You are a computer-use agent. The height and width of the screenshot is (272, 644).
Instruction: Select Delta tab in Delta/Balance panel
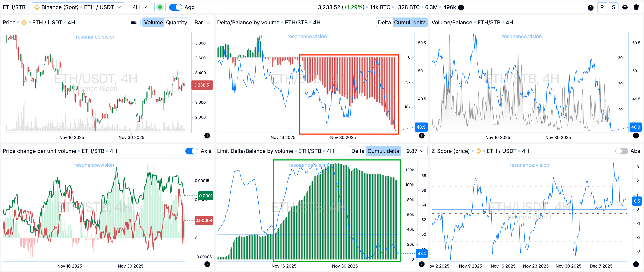pyautogui.click(x=384, y=22)
